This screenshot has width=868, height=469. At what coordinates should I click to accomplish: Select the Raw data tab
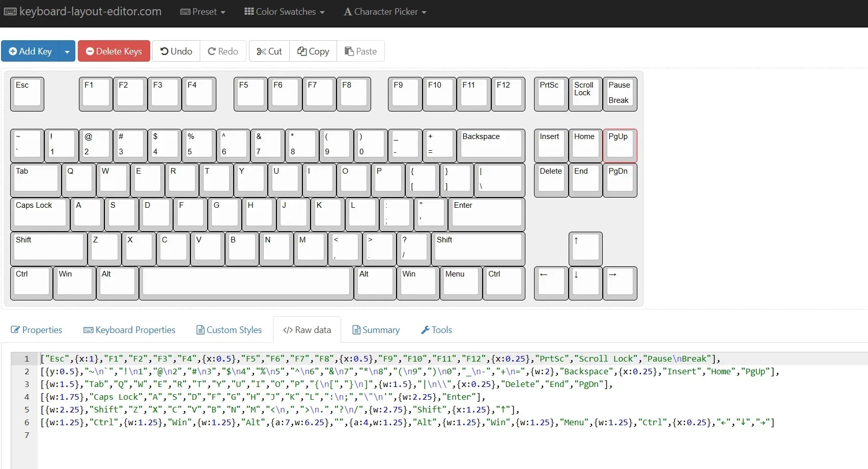[307, 330]
